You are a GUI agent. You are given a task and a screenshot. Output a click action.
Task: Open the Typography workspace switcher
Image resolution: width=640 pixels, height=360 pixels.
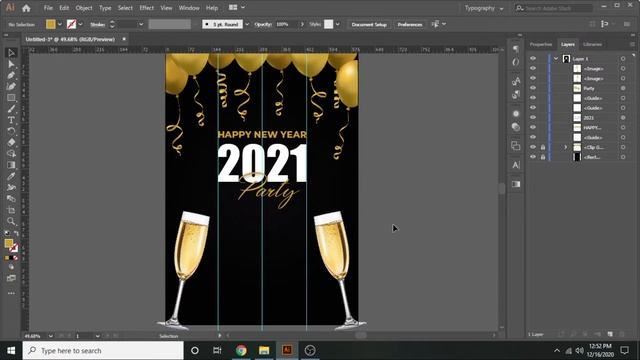[484, 8]
